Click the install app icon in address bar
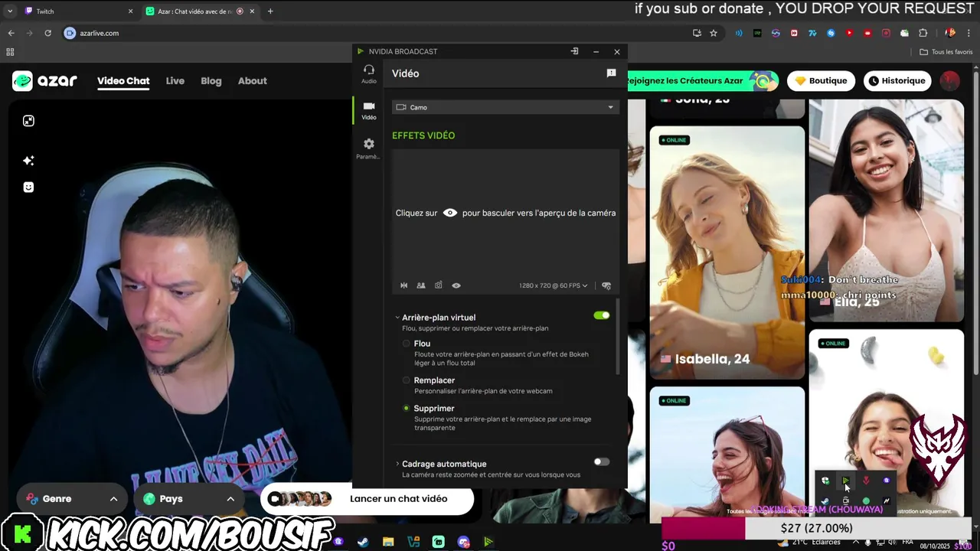 697,33
